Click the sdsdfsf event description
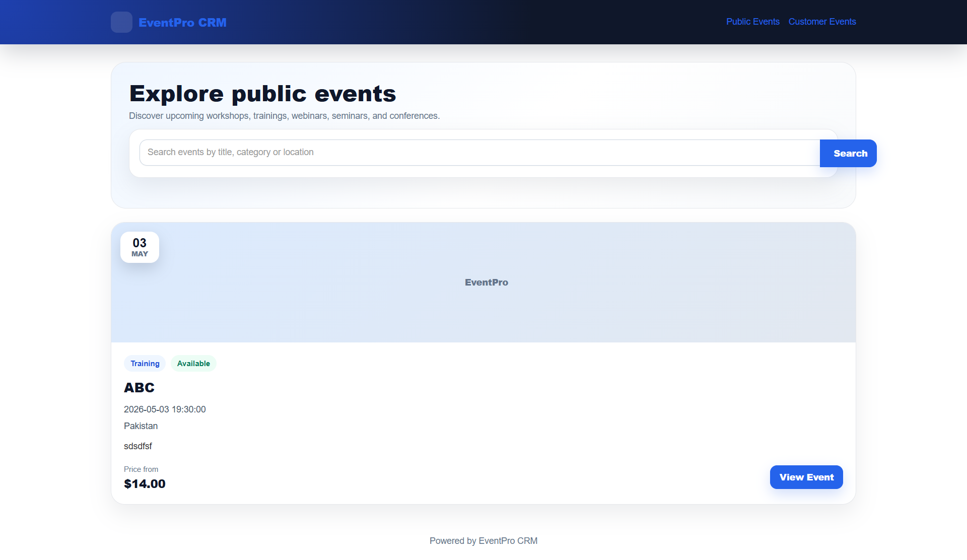This screenshot has width=967, height=560. point(137,446)
